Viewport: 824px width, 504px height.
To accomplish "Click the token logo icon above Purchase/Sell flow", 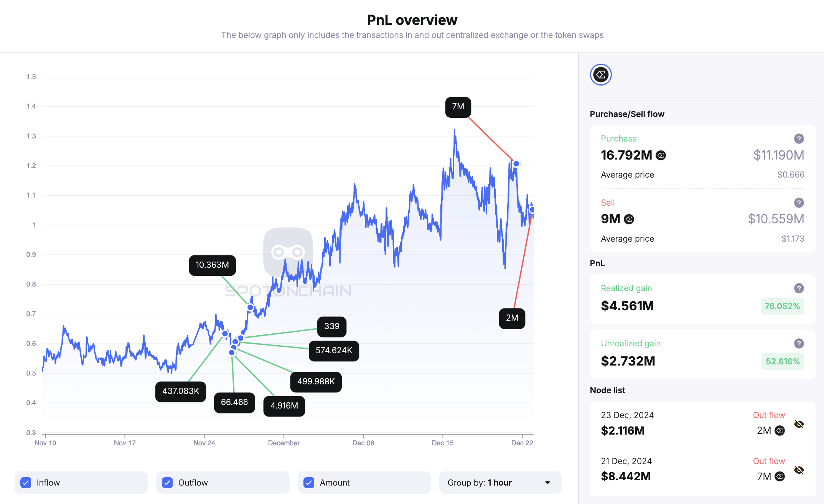I will pyautogui.click(x=601, y=75).
